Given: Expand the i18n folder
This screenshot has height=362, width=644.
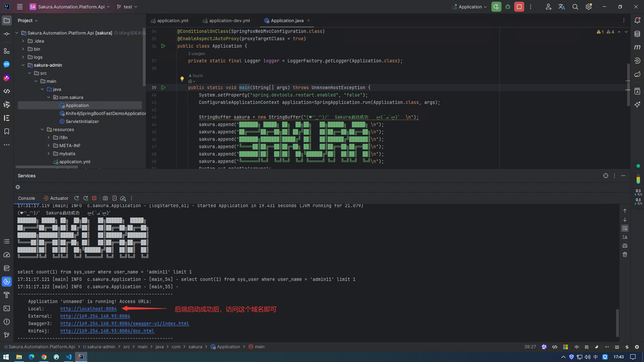Looking at the screenshot, I should pos(49,137).
